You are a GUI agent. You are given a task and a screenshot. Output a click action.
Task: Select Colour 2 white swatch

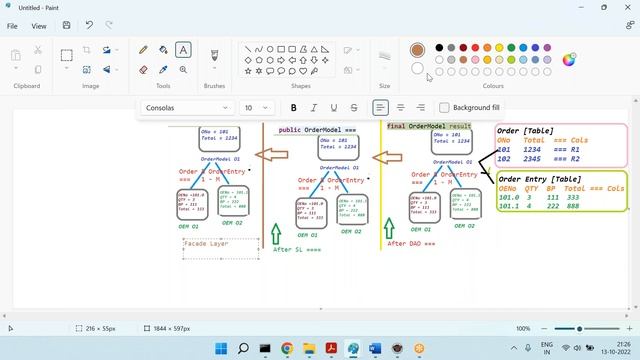click(417, 68)
